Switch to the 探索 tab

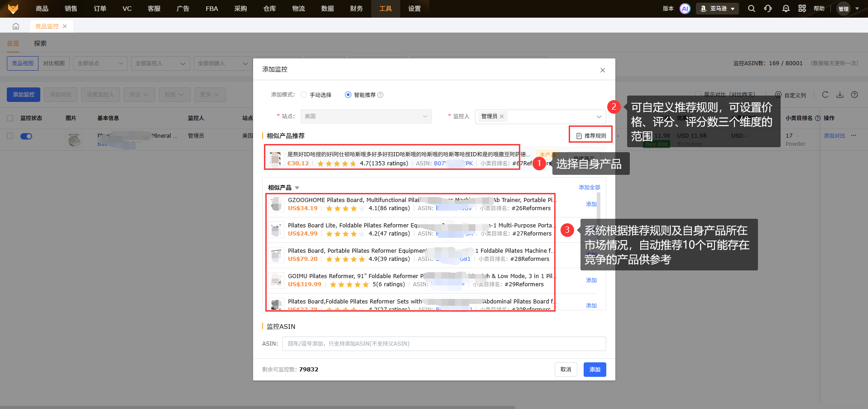click(40, 43)
